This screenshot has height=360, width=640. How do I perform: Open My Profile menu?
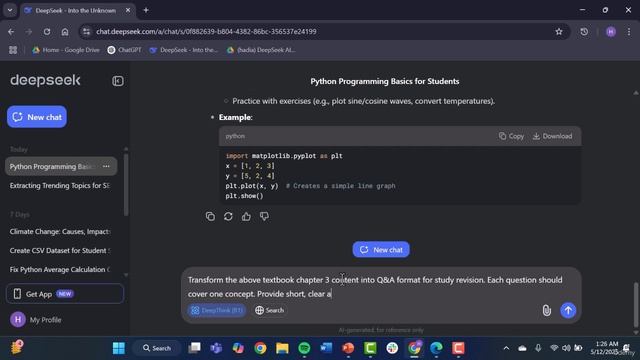click(x=36, y=320)
